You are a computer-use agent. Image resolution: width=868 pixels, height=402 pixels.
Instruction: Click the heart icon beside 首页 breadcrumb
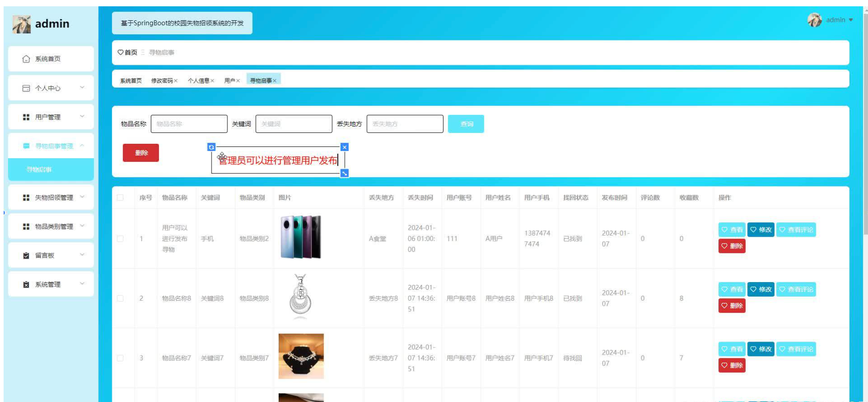tap(120, 52)
